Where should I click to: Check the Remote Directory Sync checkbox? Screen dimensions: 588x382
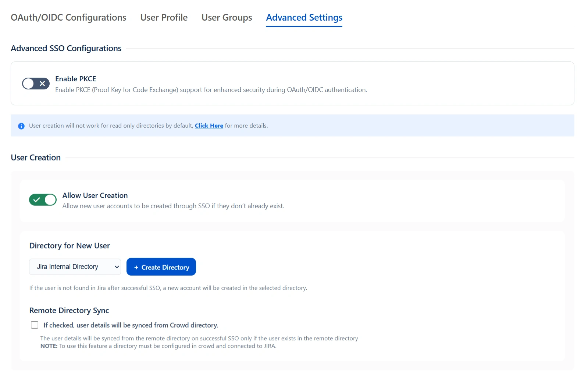click(x=35, y=325)
